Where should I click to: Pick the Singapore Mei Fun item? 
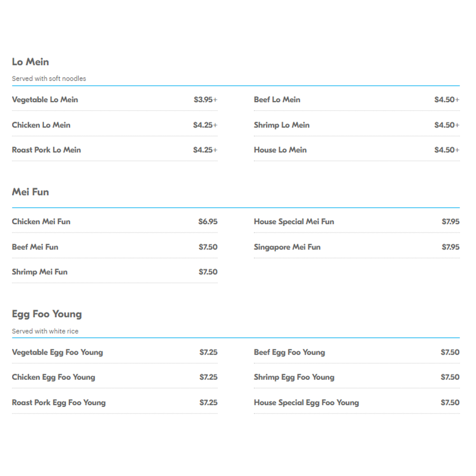(287, 247)
